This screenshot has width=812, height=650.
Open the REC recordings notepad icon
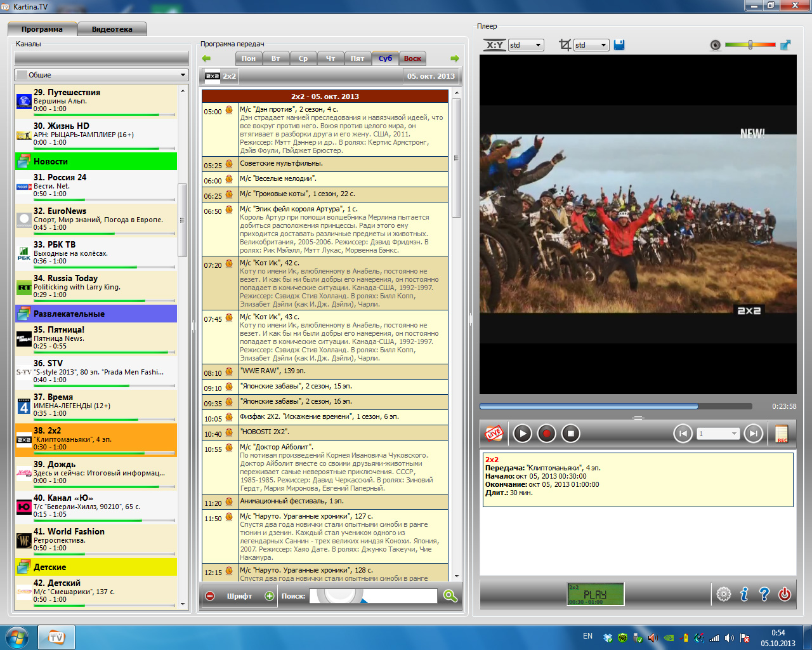click(782, 434)
